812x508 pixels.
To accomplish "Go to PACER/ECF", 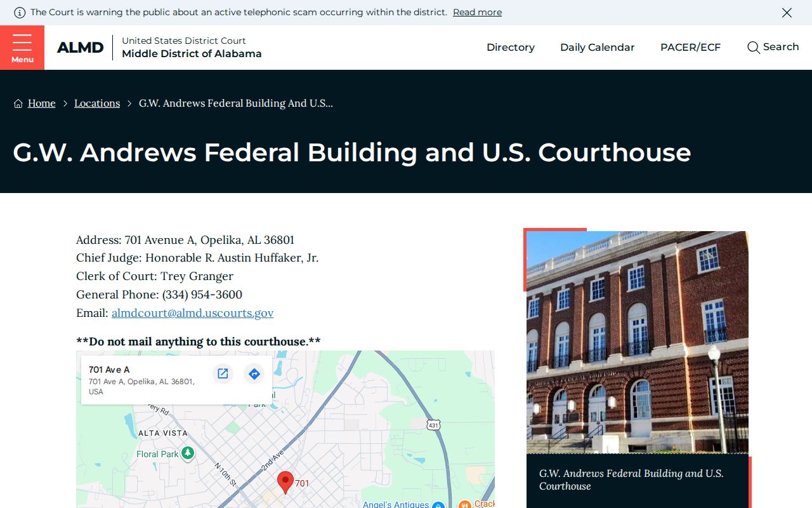I will [x=691, y=48].
